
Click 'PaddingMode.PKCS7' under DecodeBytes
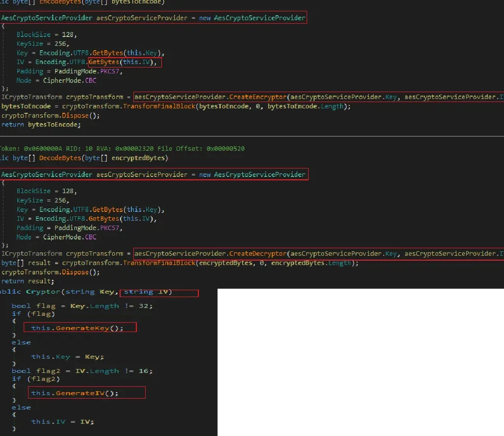(x=87, y=228)
